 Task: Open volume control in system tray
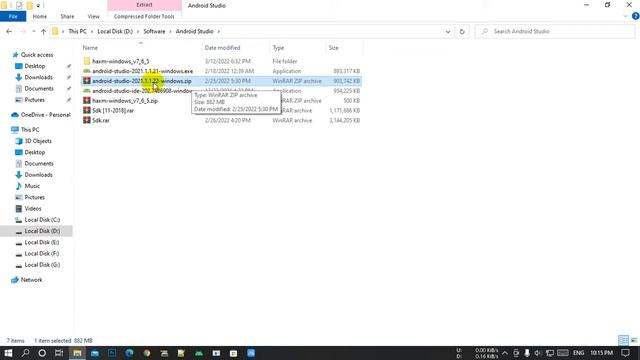[538, 353]
